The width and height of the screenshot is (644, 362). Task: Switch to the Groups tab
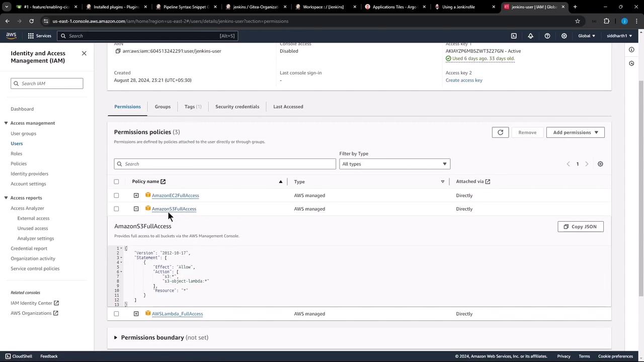(x=163, y=107)
